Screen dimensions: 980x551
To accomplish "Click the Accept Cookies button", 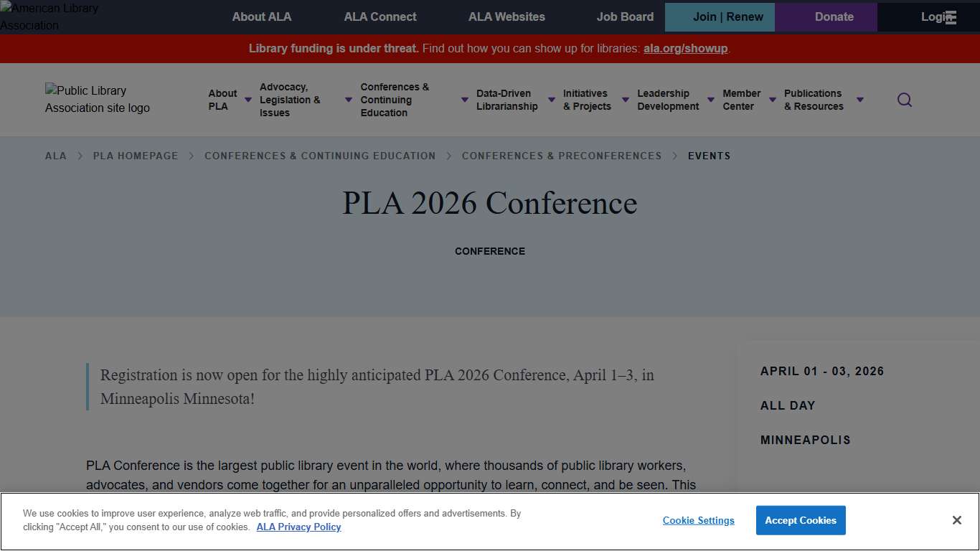I will (801, 520).
